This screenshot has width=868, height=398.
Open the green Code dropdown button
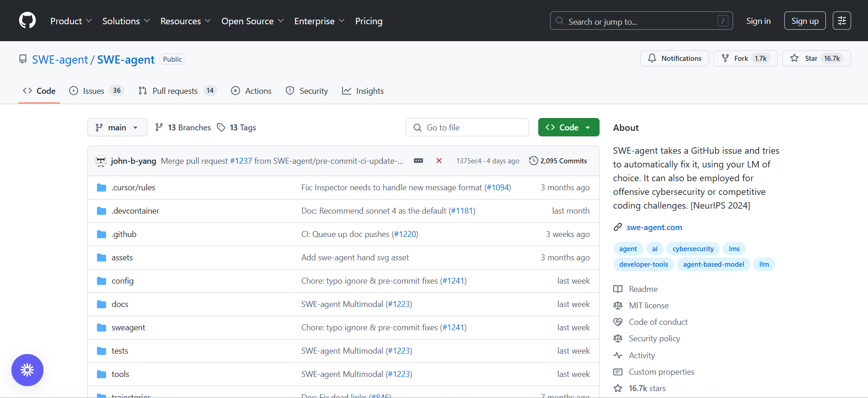click(568, 127)
